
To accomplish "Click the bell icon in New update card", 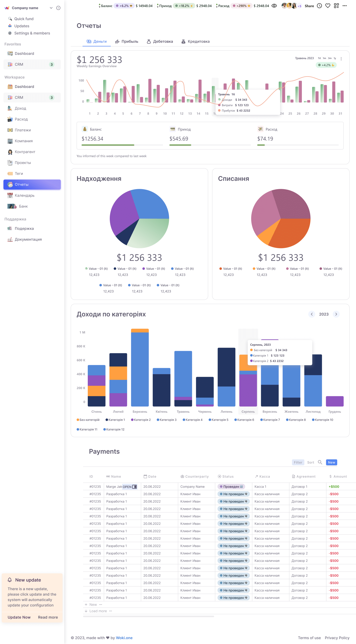I will [x=10, y=580].
